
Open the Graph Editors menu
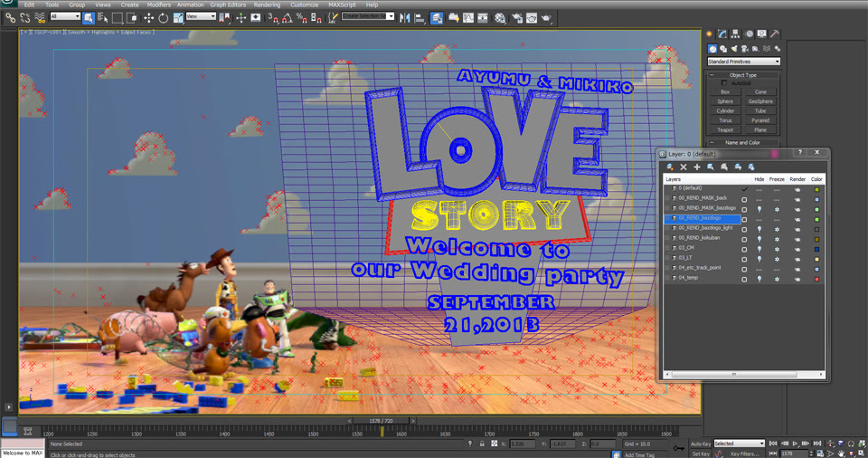pyautogui.click(x=228, y=5)
